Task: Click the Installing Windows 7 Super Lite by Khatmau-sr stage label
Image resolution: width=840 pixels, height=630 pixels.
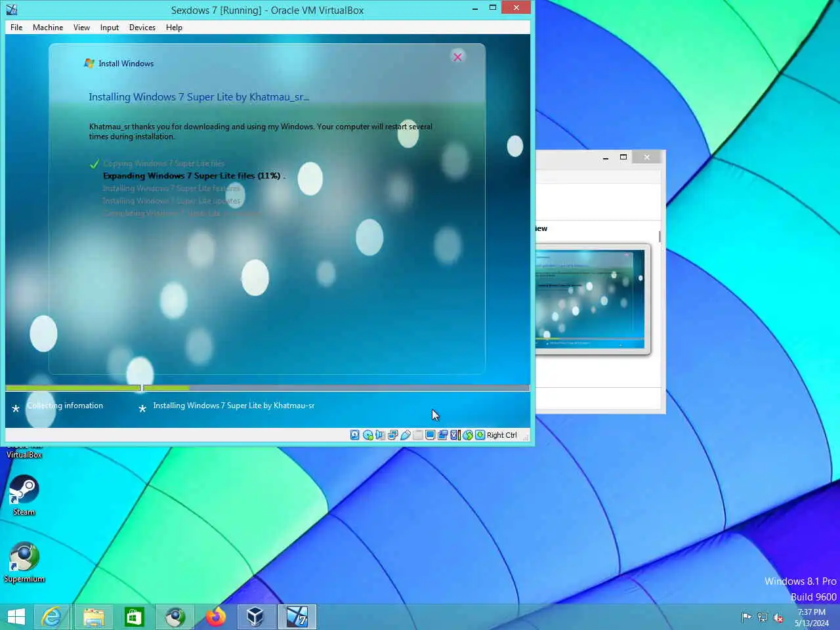Action: (234, 406)
